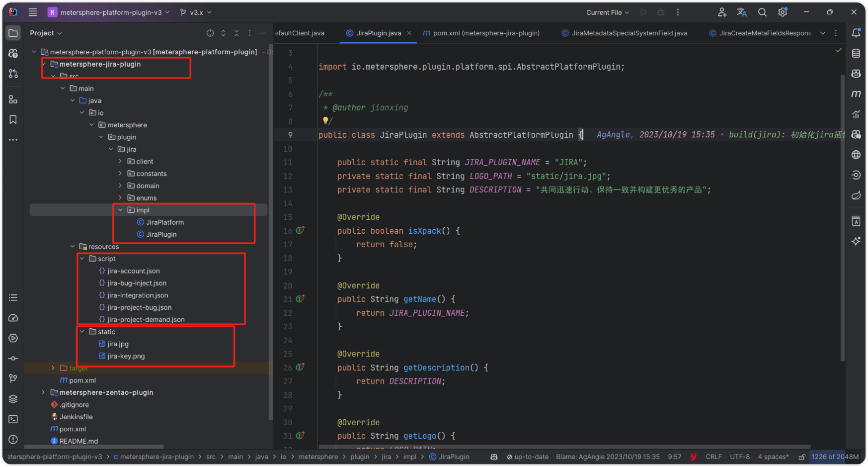
Task: Click the CRLF line separator in status bar
Action: [x=713, y=457]
